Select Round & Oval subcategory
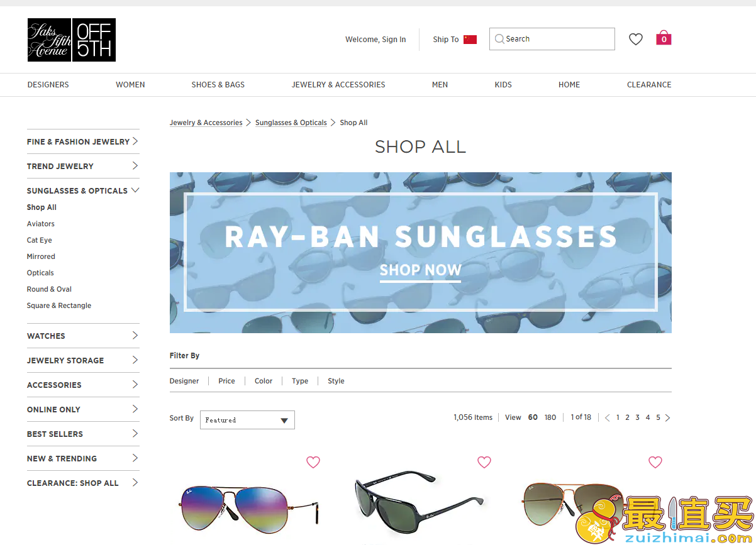The width and height of the screenshot is (756, 545). [x=49, y=289]
